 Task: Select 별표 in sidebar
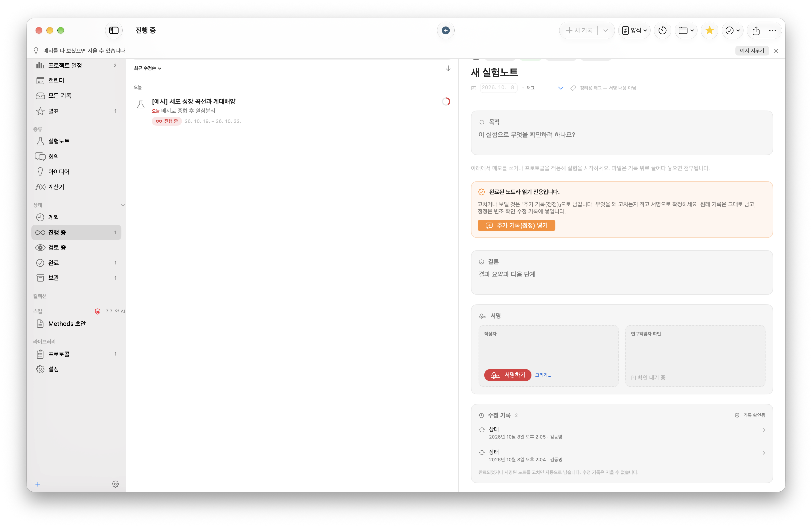[x=76, y=111]
